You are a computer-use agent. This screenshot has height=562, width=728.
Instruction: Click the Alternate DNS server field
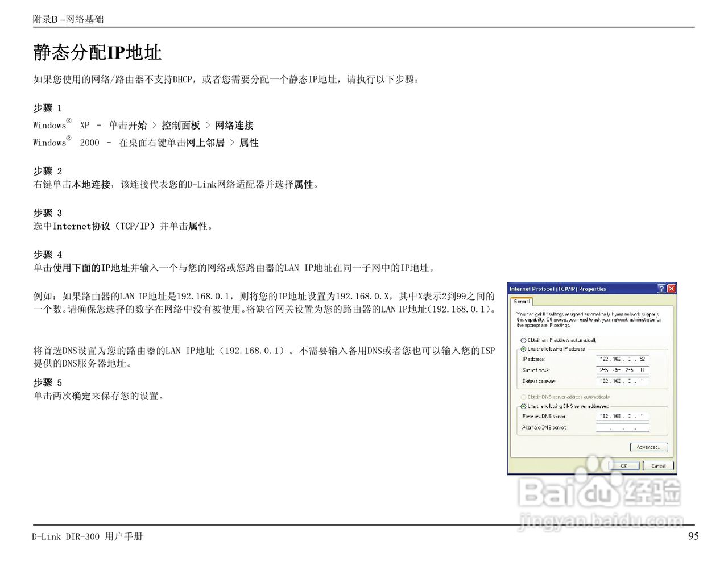pos(622,427)
